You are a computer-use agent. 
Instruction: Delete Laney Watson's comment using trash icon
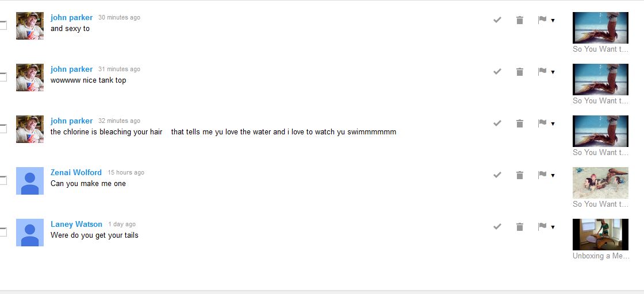[x=520, y=227]
